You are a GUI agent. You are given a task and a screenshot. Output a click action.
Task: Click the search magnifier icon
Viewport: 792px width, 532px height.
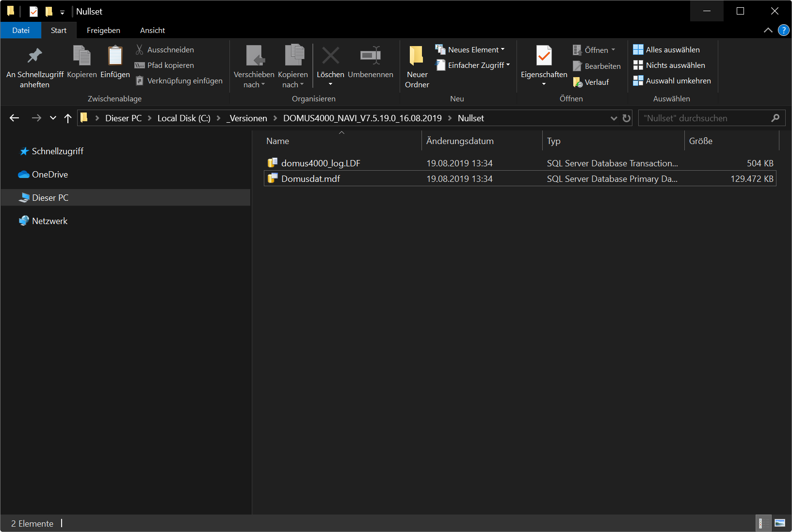click(775, 118)
